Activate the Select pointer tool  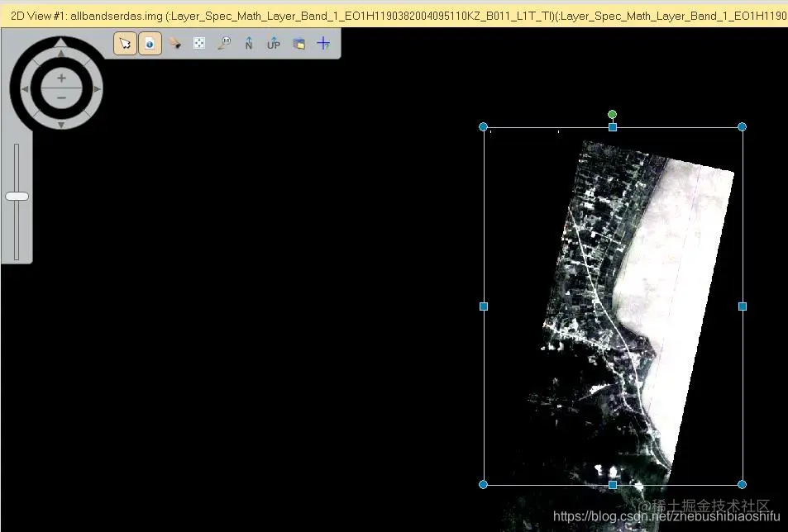(x=125, y=44)
